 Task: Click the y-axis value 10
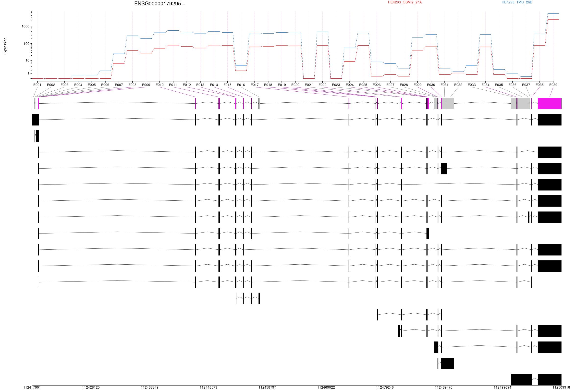coord(27,61)
